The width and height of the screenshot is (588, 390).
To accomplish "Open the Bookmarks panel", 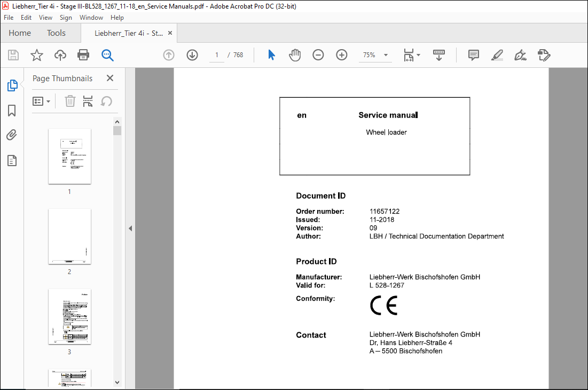I will click(12, 111).
